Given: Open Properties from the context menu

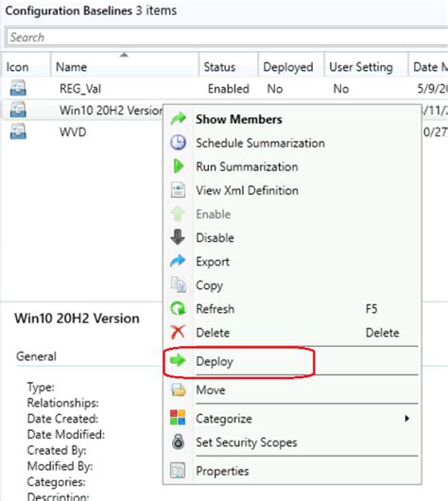Looking at the screenshot, I should coord(222,471).
